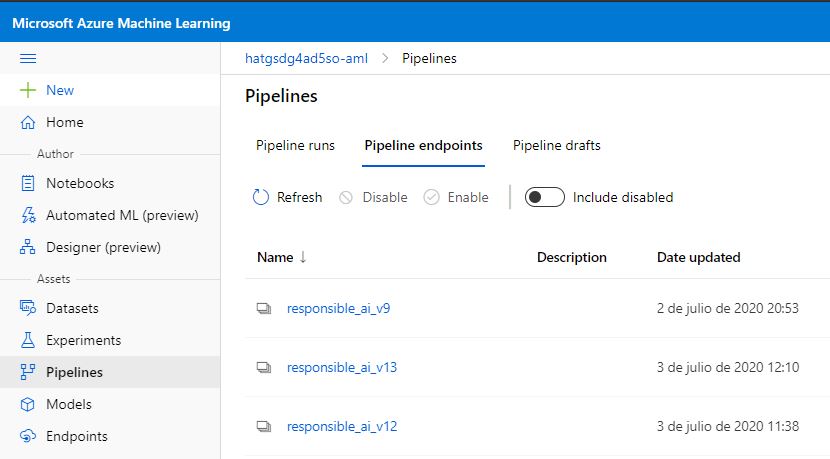The width and height of the screenshot is (830, 459).
Task: Click the Experiments flask icon
Action: click(28, 340)
